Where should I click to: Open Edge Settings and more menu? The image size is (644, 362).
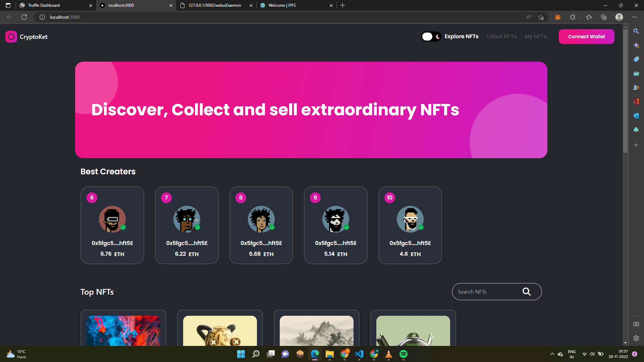634,17
